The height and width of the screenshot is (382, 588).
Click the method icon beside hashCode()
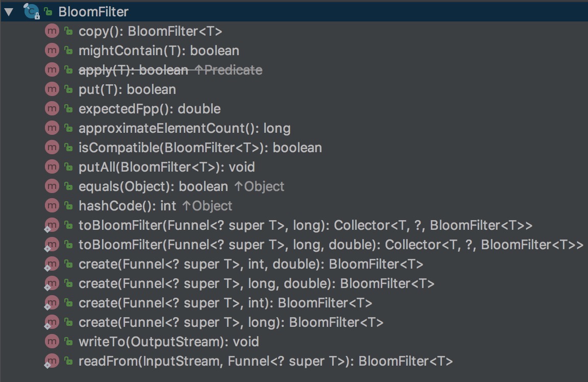click(52, 206)
